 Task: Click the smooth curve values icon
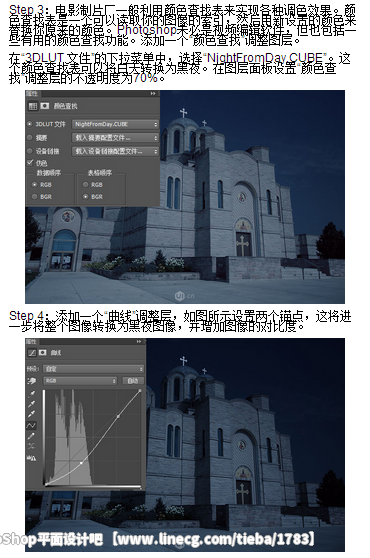[x=32, y=446]
